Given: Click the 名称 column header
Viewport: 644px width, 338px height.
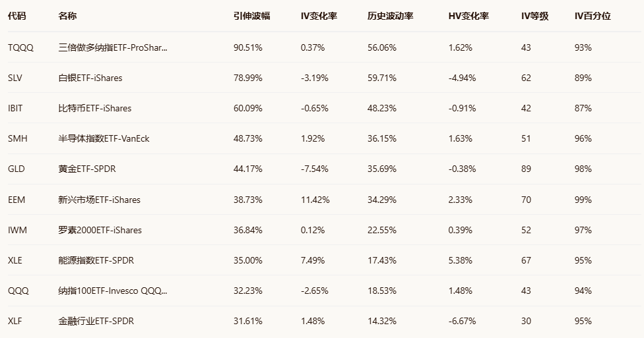Looking at the screenshot, I should tap(67, 16).
